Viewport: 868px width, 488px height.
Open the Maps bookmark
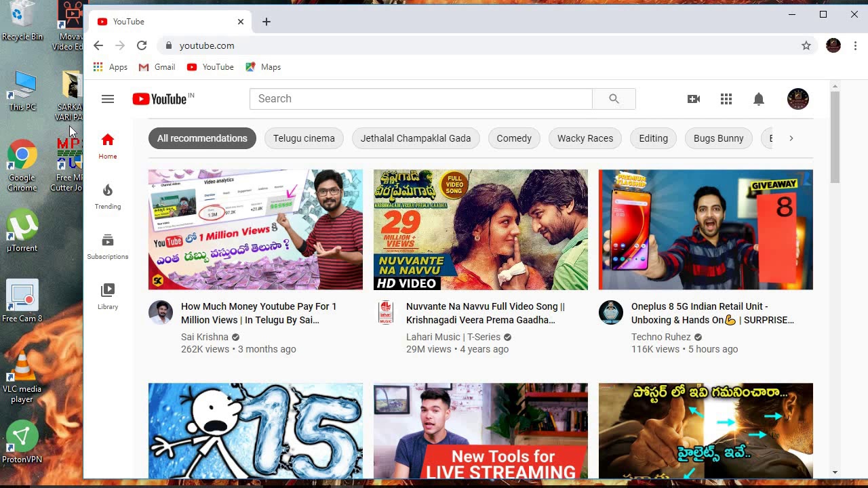click(x=263, y=67)
